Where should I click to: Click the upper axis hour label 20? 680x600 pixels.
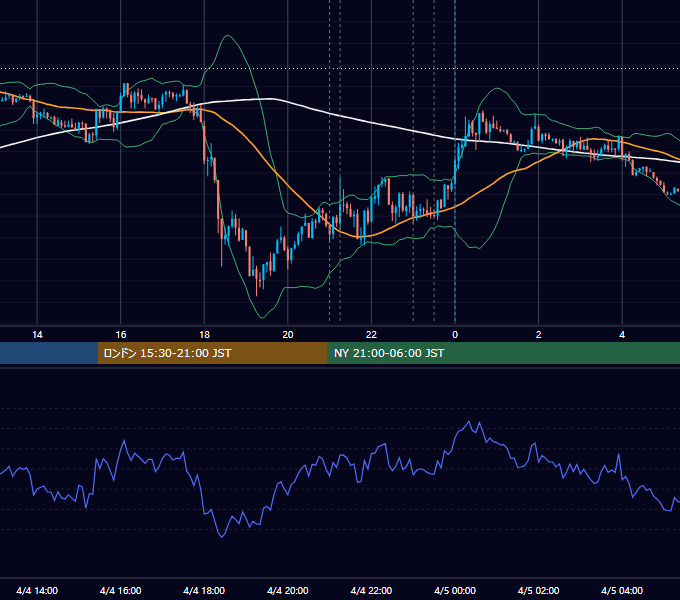(288, 335)
